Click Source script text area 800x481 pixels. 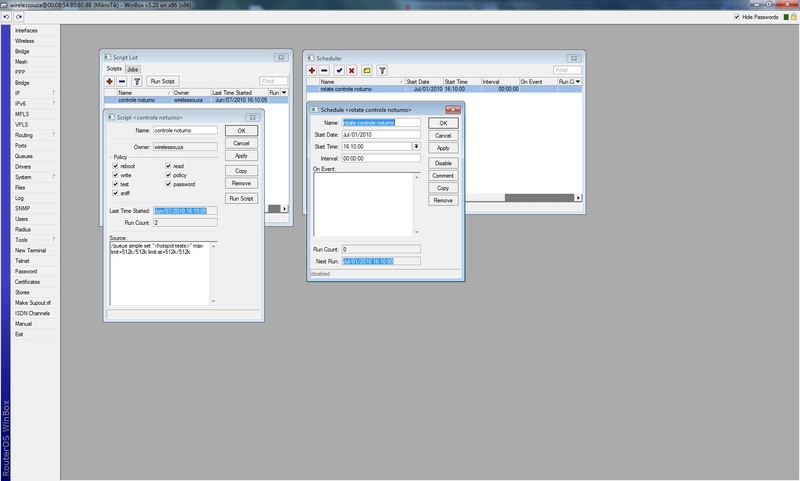pyautogui.click(x=160, y=273)
